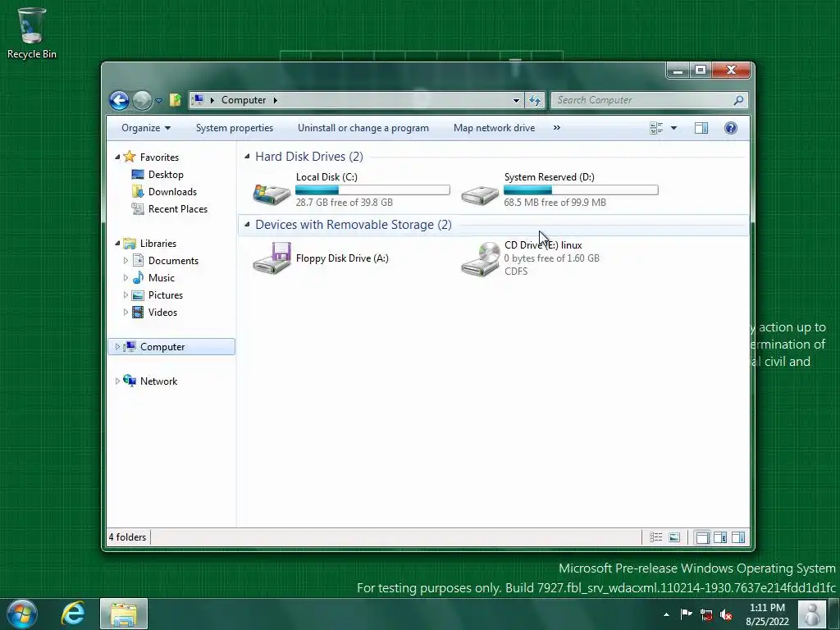The image size is (840, 630).
Task: Click the Up folder icon beside the address bar
Action: coord(176,99)
